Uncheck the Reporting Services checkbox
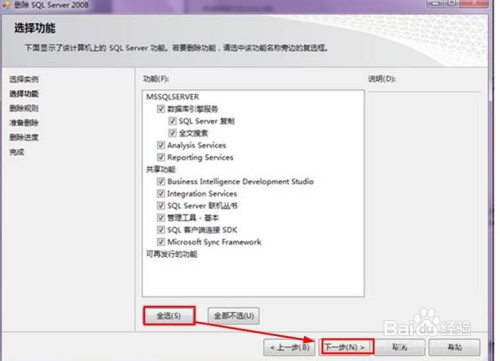Image resolution: width=500 pixels, height=361 pixels. tap(161, 157)
